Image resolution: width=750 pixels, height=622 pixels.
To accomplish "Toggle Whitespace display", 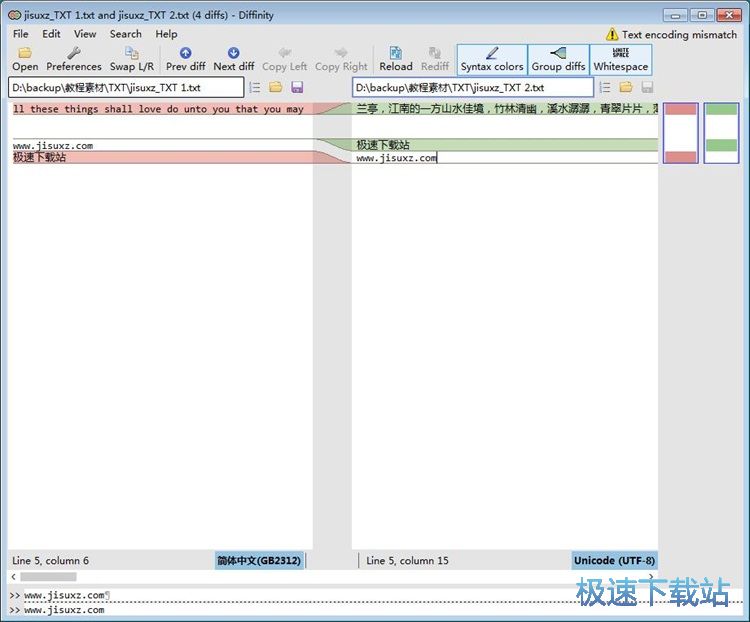I will tap(621, 59).
